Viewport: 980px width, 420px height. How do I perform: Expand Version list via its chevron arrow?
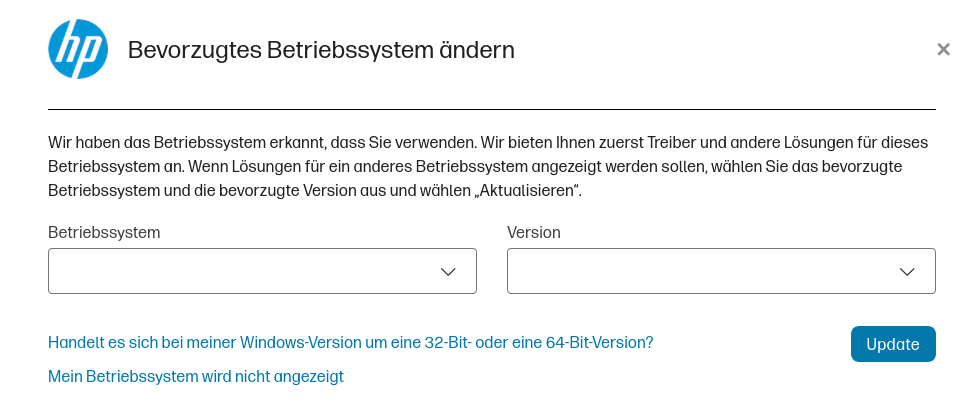coord(907,272)
